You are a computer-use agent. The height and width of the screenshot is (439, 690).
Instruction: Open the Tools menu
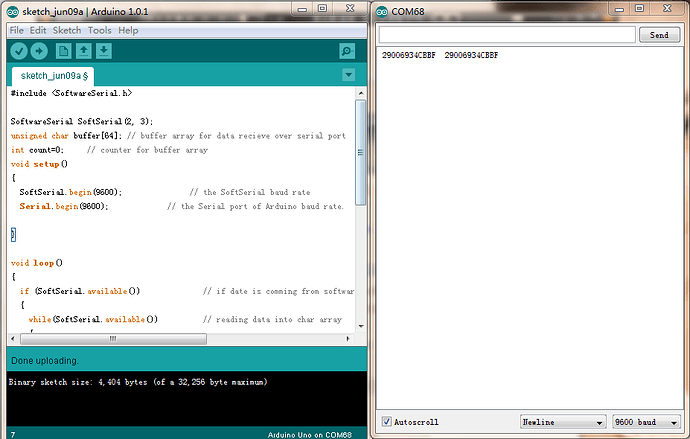pos(99,30)
